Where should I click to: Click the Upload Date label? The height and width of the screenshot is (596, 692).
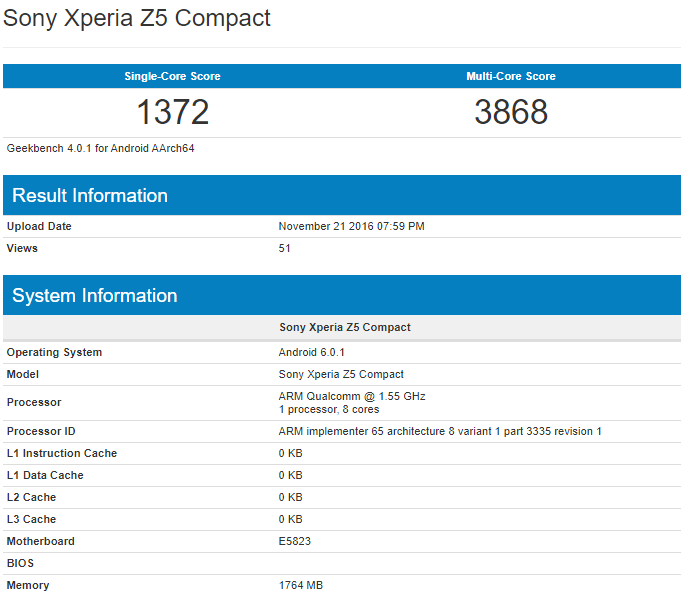39,226
